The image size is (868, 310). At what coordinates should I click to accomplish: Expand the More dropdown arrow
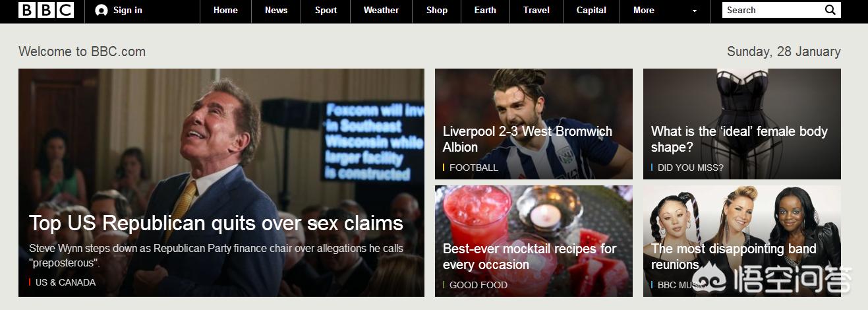tap(694, 11)
